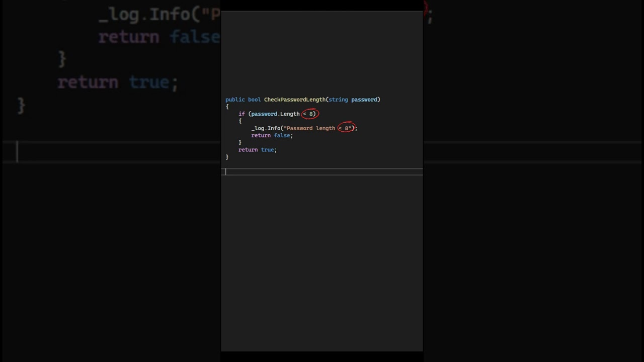Click the 'bool' return type keyword
The height and width of the screenshot is (362, 644).
(x=254, y=100)
